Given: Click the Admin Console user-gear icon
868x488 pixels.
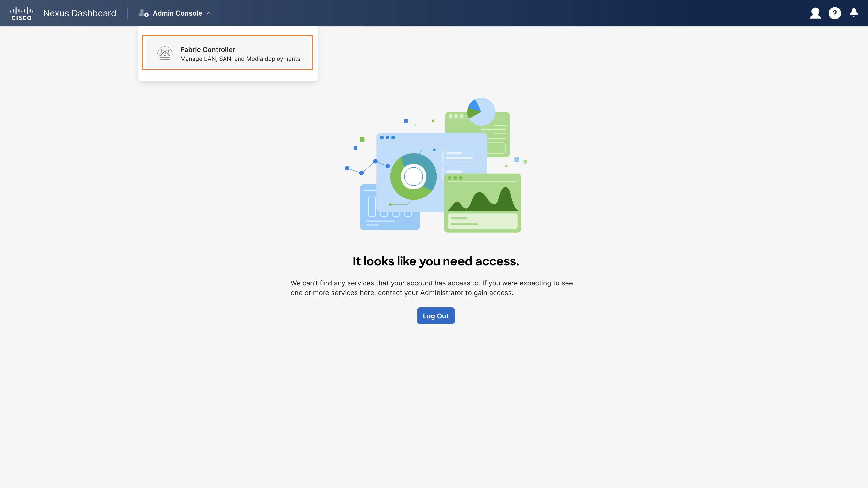Looking at the screenshot, I should (144, 13).
